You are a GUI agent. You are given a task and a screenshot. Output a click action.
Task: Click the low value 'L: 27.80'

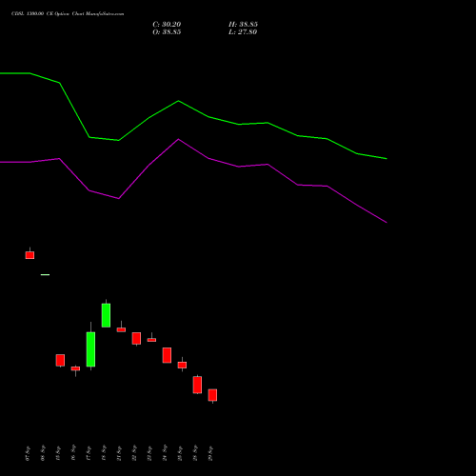click(243, 32)
